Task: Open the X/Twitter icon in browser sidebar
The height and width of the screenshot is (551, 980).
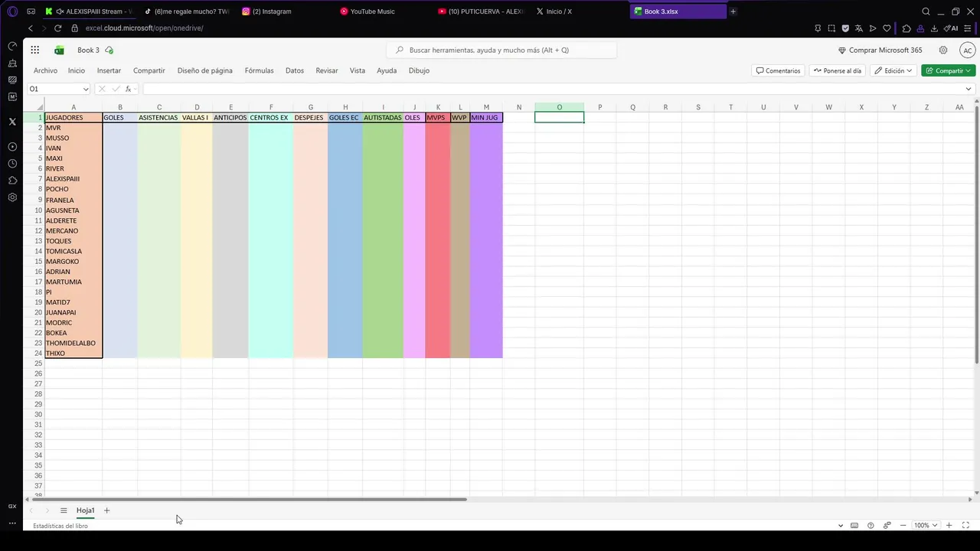Action: click(x=12, y=122)
